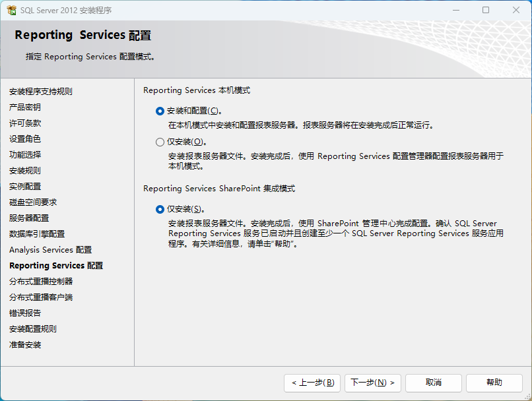Click 数据库引擎配置 in the step list

point(37,234)
